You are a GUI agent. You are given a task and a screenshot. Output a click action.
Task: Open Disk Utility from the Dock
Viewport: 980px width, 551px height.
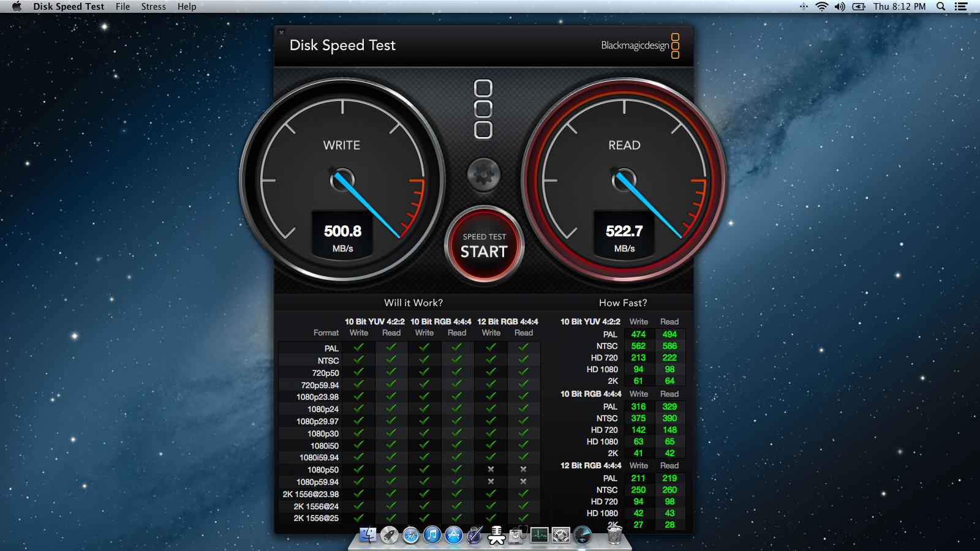518,535
